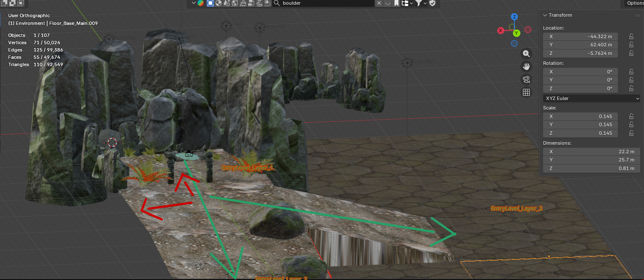Click the User Orthographic view label
Screen dimensions: 644x280
[29, 15]
